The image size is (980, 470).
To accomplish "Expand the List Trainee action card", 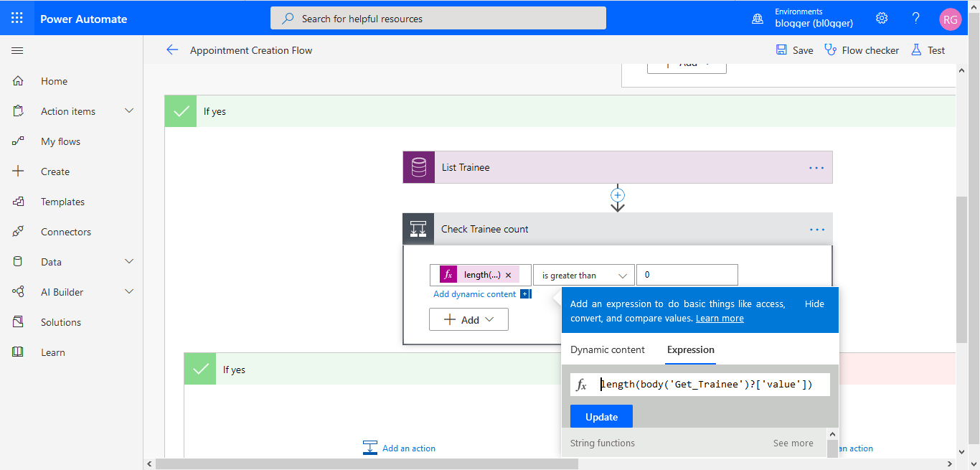I will coord(618,167).
